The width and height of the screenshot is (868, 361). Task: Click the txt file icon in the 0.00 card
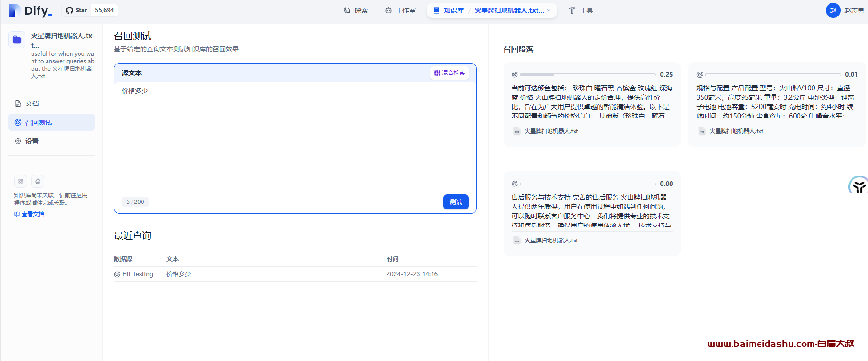click(517, 241)
